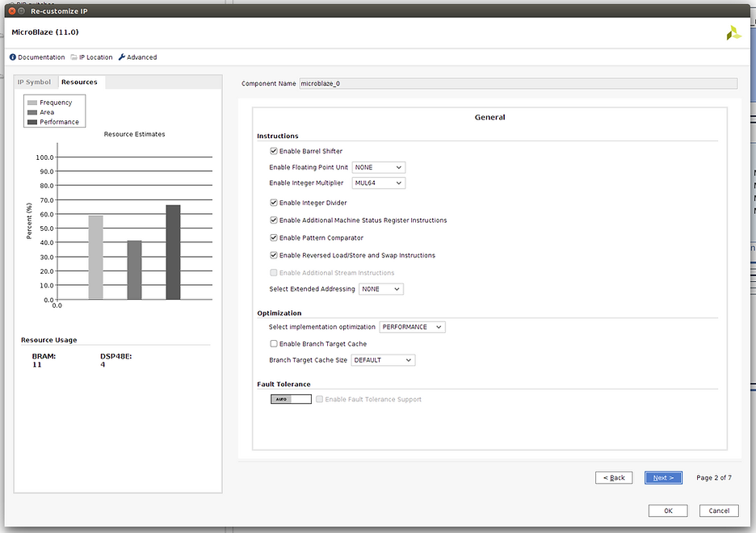Open the Documentation info icon

coord(13,57)
